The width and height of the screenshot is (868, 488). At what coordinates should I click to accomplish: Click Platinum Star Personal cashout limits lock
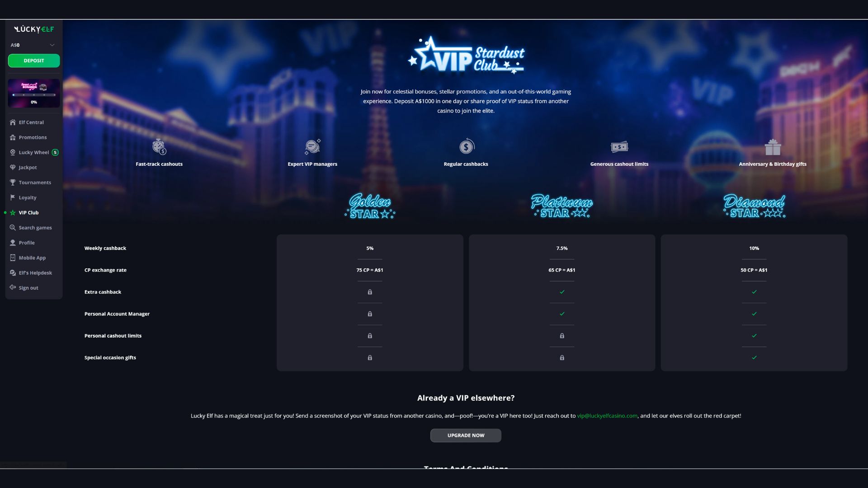562,336
